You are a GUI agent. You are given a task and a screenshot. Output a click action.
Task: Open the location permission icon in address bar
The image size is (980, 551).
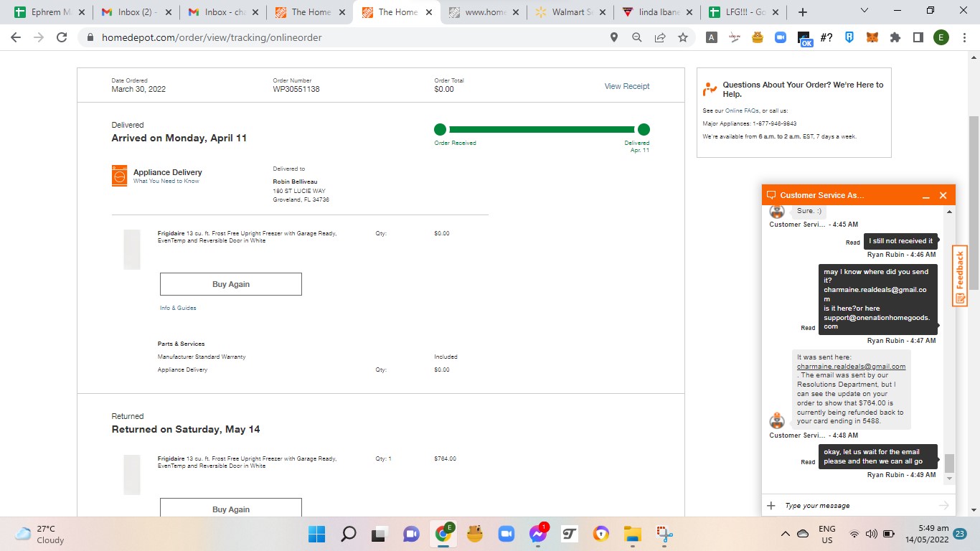coord(614,37)
